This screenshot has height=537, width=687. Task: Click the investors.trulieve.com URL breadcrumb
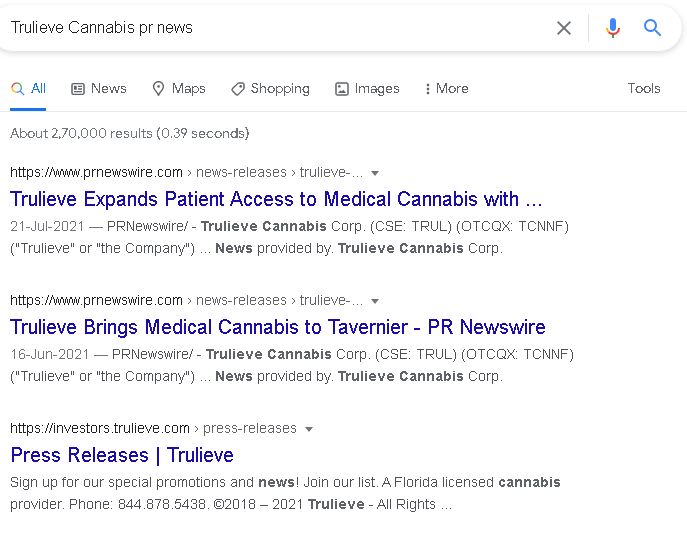point(100,428)
